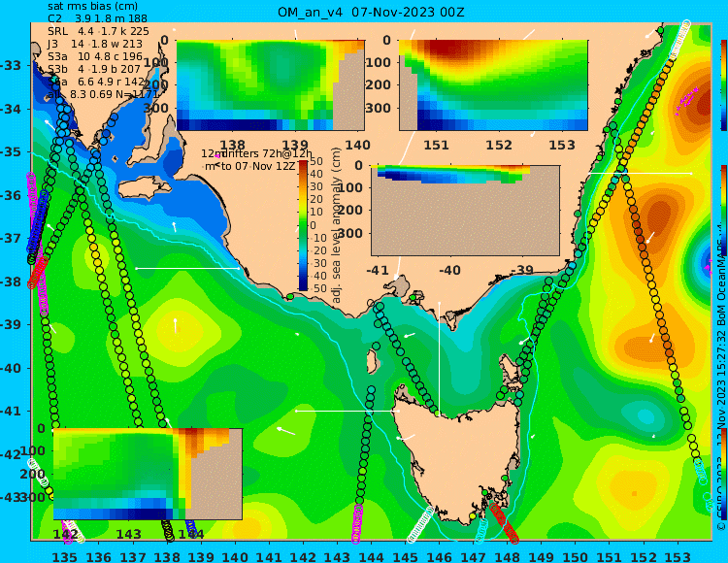Click longitude label 145 on main map axis
The height and width of the screenshot is (563, 728).
pos(406,557)
